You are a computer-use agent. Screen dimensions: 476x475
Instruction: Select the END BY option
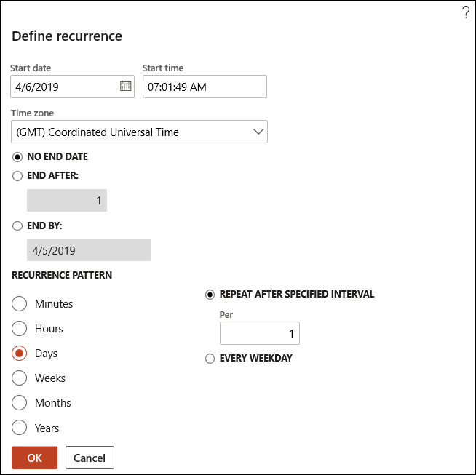(17, 225)
